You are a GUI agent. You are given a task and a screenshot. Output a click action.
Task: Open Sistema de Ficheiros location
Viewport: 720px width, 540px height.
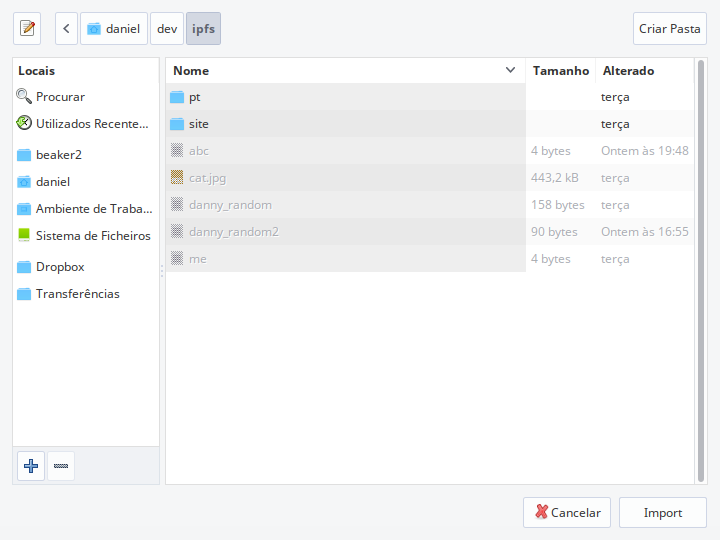(x=86, y=236)
